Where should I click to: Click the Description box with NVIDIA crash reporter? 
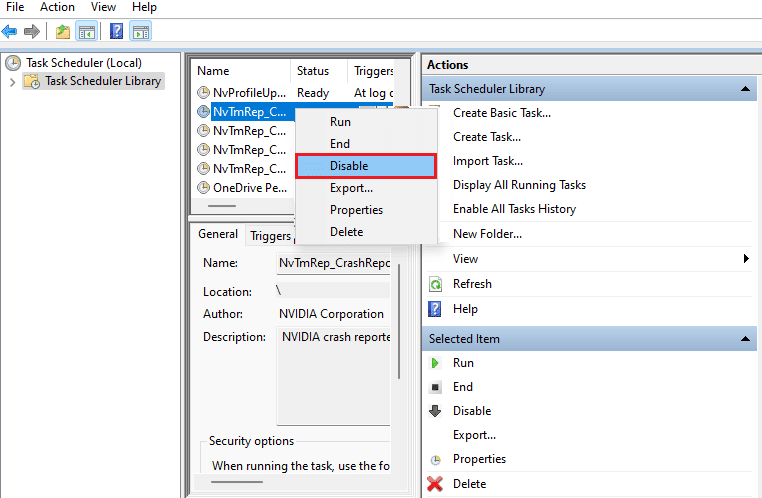333,377
